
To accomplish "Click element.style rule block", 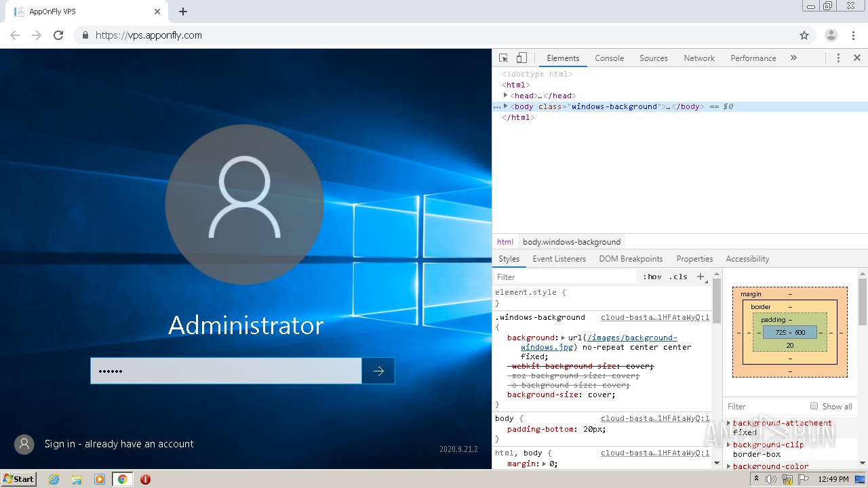I will pyautogui.click(x=602, y=298).
